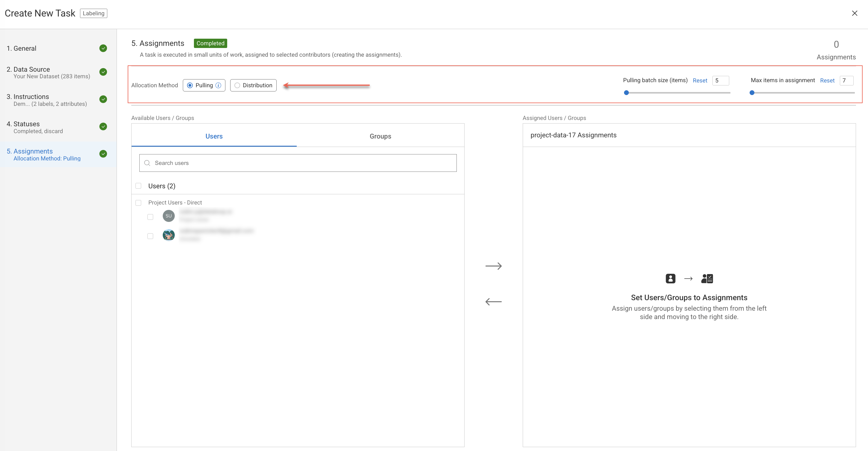Check the Project Users - Direct checkbox
Image resolution: width=868 pixels, height=451 pixels.
pyautogui.click(x=138, y=203)
